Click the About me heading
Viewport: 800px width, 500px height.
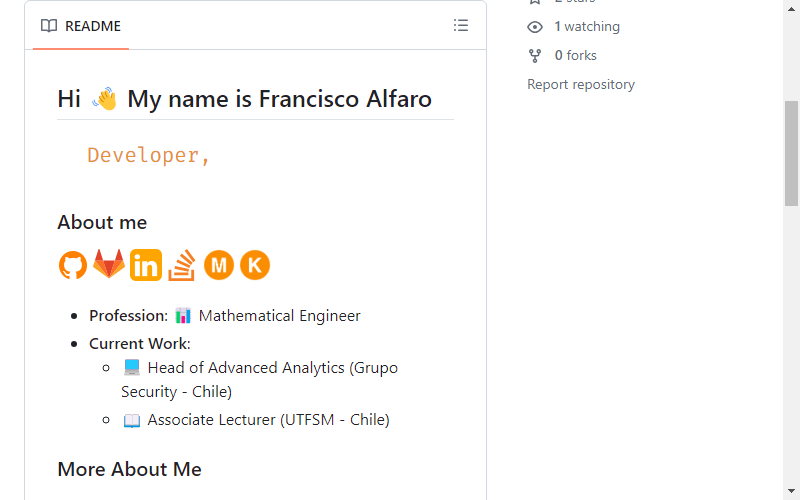pyautogui.click(x=102, y=222)
